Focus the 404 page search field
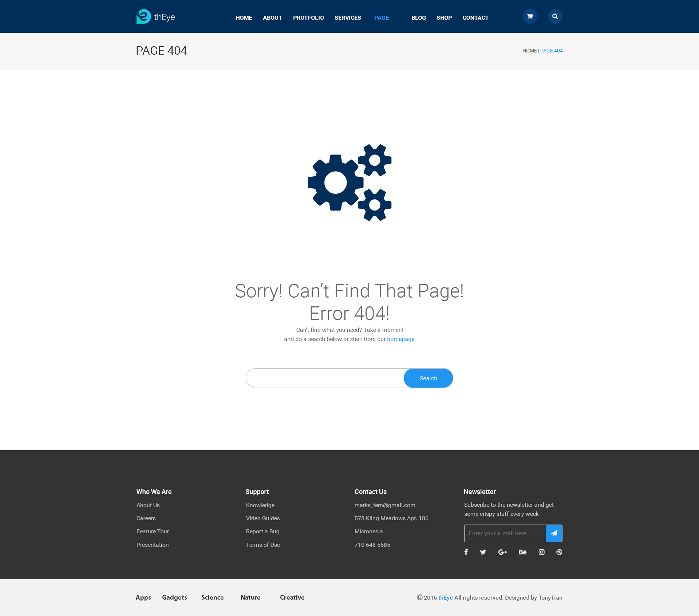The height and width of the screenshot is (616, 699). pos(325,378)
